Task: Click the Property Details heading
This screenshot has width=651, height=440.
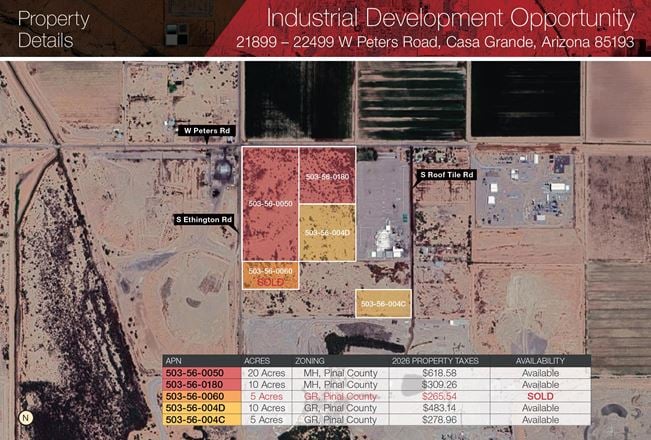Action: pyautogui.click(x=53, y=29)
